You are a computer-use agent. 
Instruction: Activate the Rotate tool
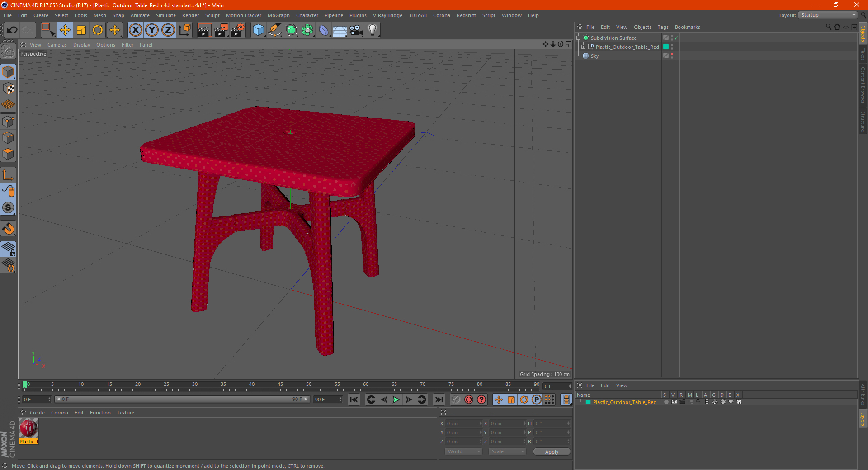point(98,30)
